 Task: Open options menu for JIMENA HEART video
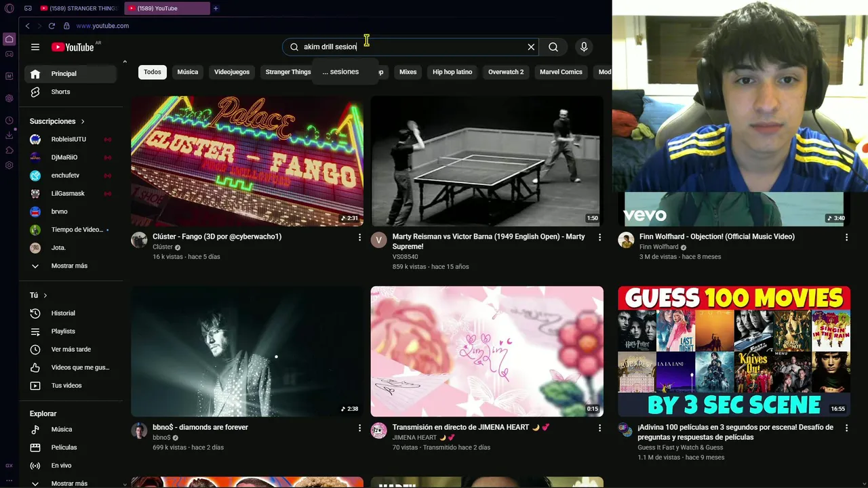[x=599, y=428]
